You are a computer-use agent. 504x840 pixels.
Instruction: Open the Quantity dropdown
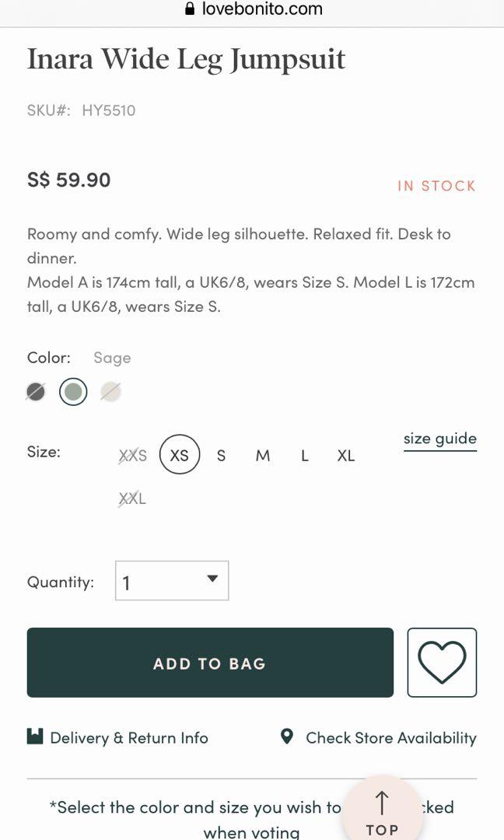click(x=171, y=580)
